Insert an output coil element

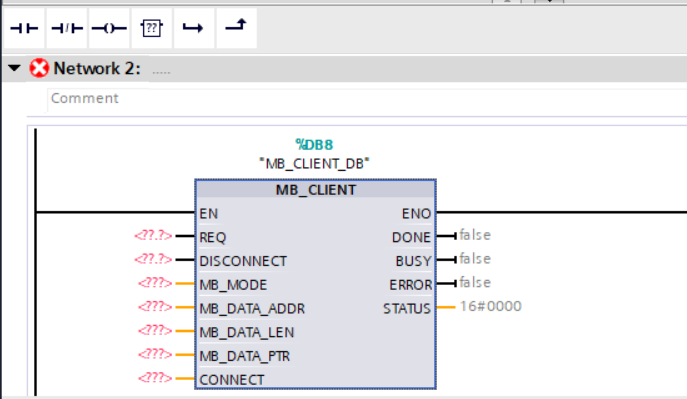pos(109,28)
